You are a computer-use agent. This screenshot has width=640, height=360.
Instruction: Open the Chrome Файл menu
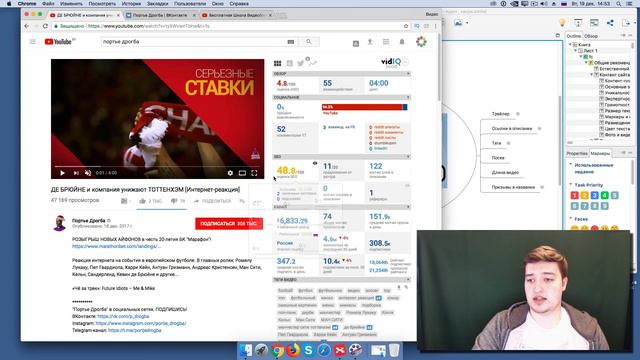48,4
